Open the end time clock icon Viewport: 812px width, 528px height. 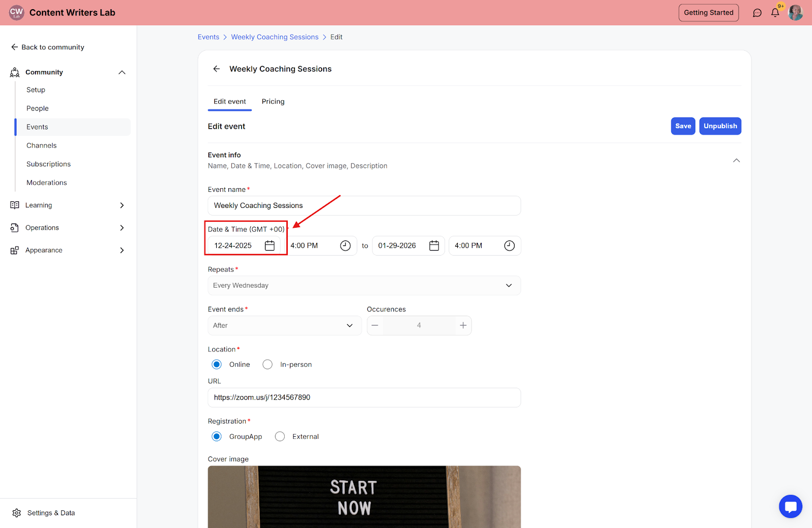[510, 245]
